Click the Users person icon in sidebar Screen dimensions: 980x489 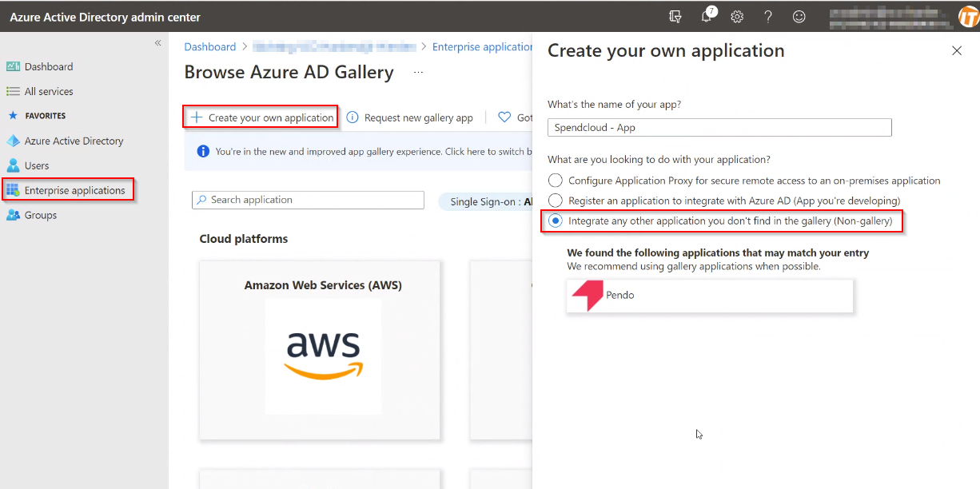pos(13,165)
